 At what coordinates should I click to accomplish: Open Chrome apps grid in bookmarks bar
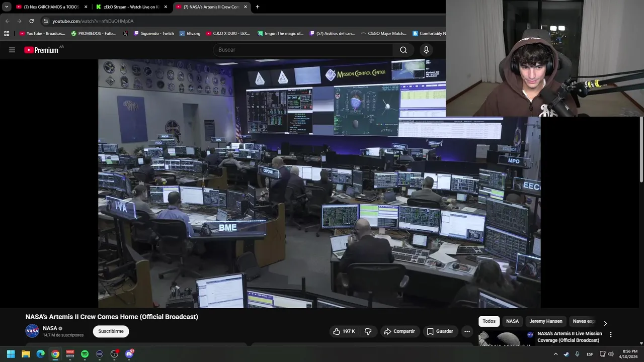click(x=7, y=33)
